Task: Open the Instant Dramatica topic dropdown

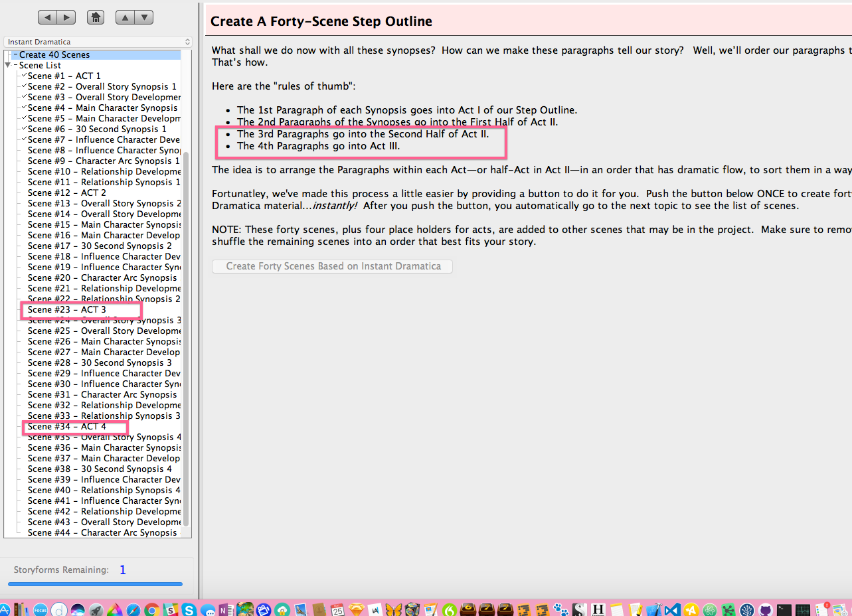Action: click(x=98, y=42)
